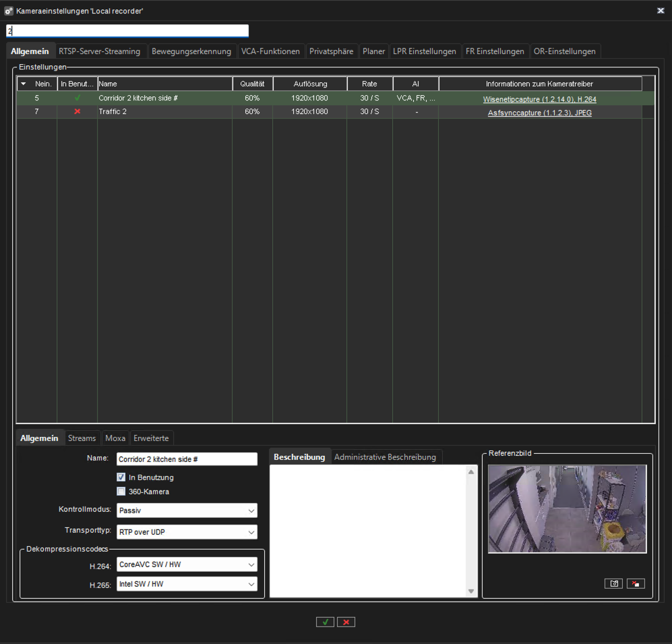The width and height of the screenshot is (672, 644).
Task: Open the Streams tab
Action: 82,438
